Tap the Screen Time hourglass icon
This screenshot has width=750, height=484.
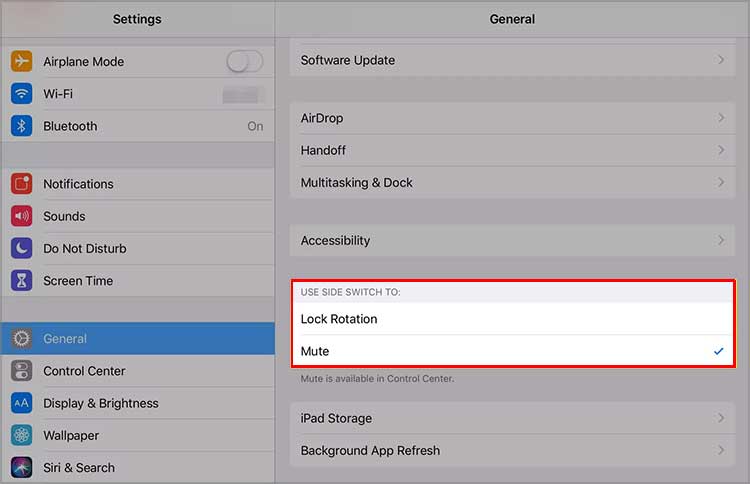22,281
